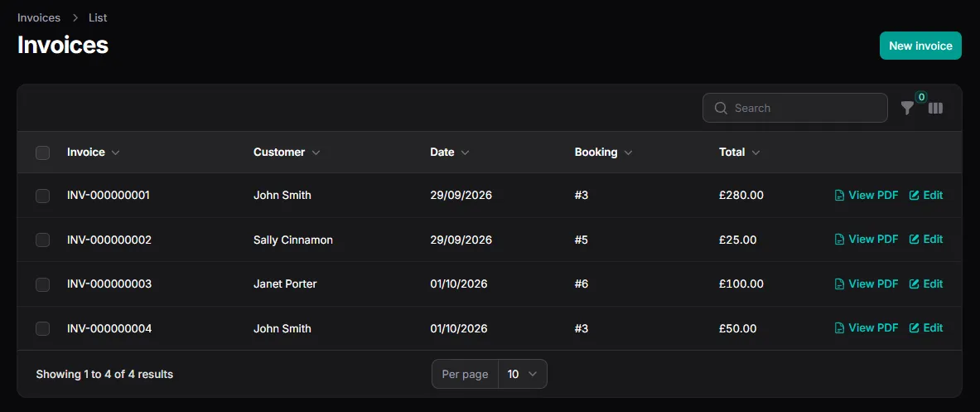Click the PDF icon for INV-000000002

tap(840, 240)
